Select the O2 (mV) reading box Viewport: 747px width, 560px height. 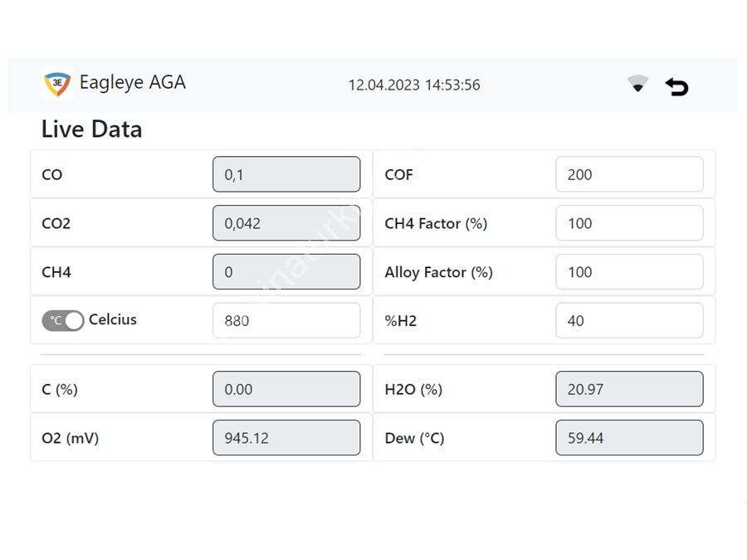pos(286,437)
